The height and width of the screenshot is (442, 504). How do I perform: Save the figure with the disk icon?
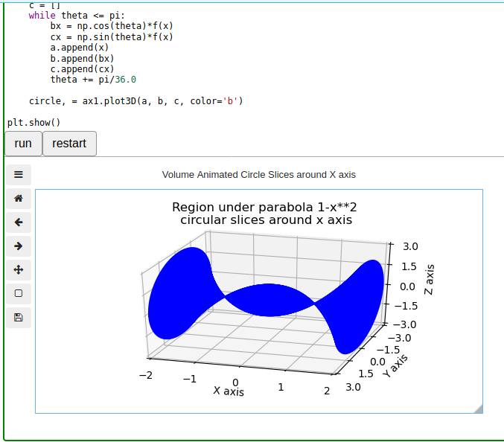click(x=19, y=318)
